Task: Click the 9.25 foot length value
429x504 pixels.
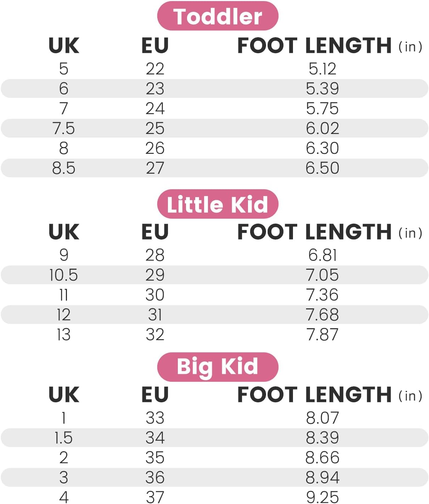Action: (322, 497)
